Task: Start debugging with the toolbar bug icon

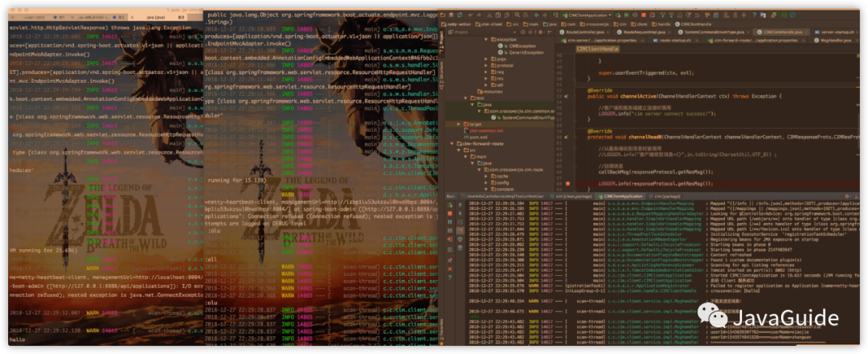Action: (x=626, y=15)
